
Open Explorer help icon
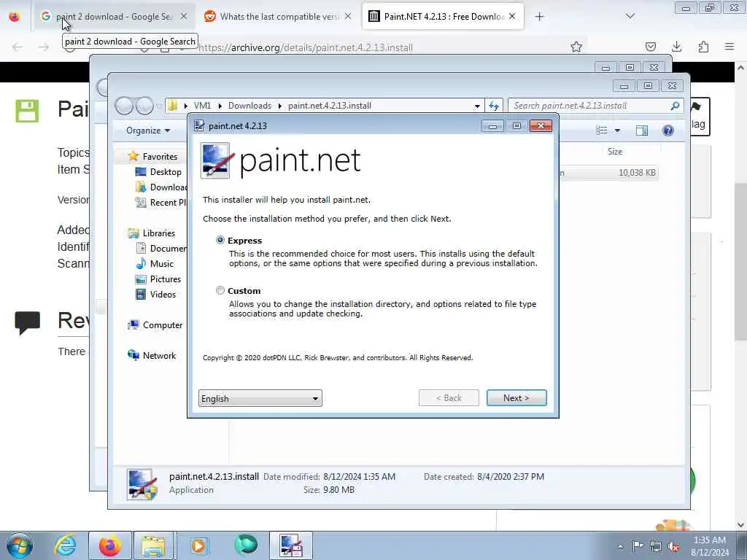coord(668,131)
